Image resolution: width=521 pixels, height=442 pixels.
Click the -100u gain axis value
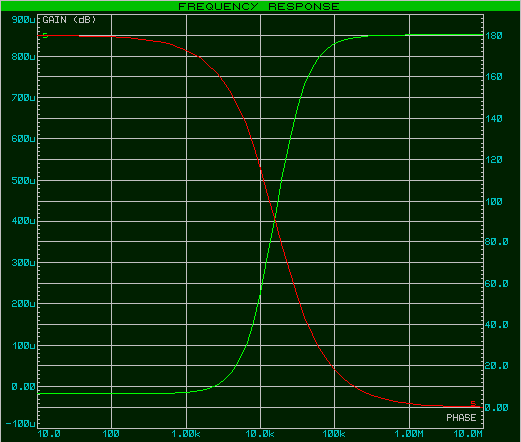(21, 424)
